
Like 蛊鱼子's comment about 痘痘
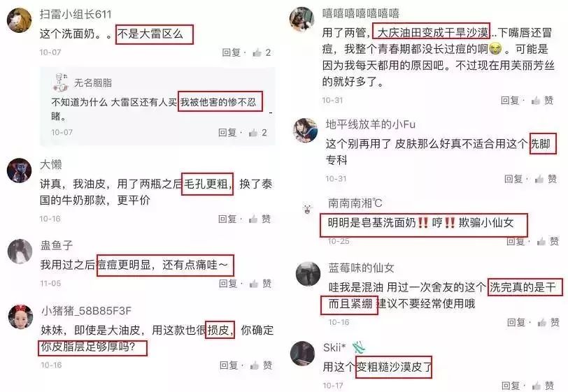point(253,284)
